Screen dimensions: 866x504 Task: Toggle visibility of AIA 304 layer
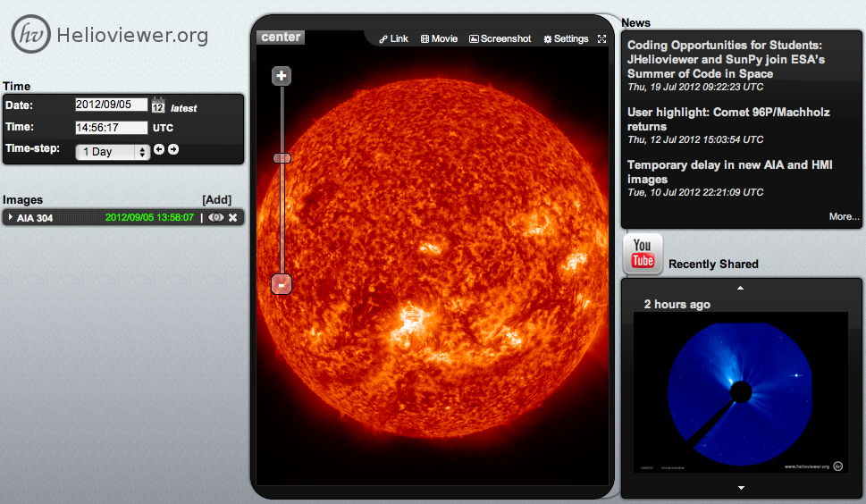pos(216,217)
